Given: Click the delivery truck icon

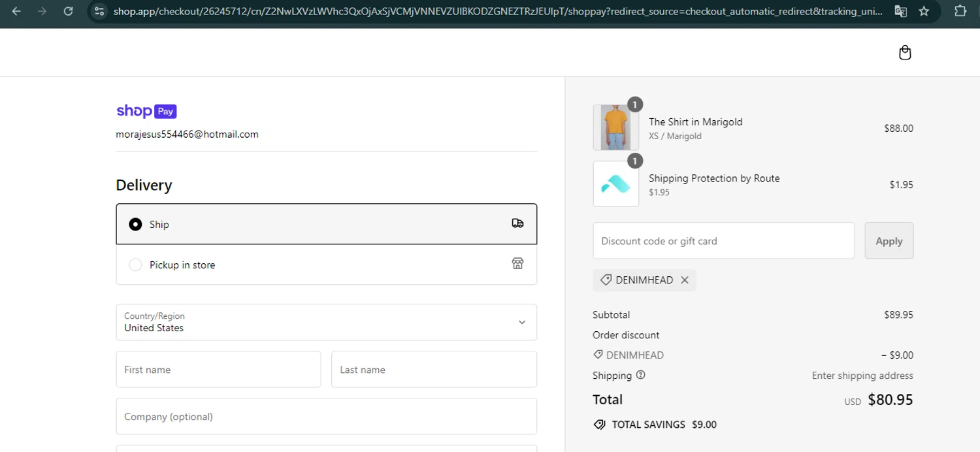Looking at the screenshot, I should (517, 223).
